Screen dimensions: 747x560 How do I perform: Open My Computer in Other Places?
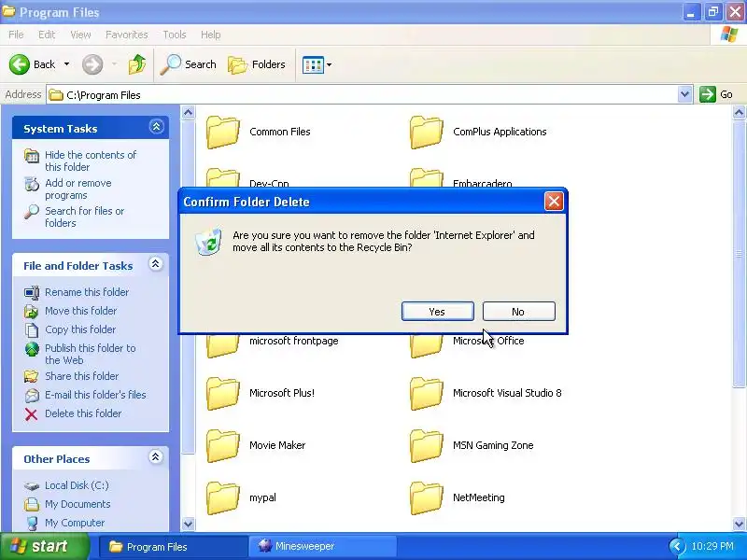[x=75, y=522]
